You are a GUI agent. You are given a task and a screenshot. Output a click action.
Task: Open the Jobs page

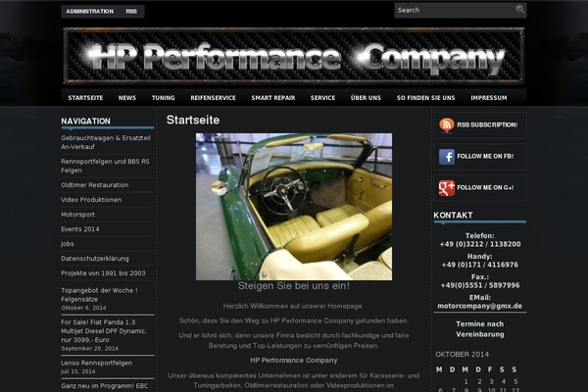point(67,244)
